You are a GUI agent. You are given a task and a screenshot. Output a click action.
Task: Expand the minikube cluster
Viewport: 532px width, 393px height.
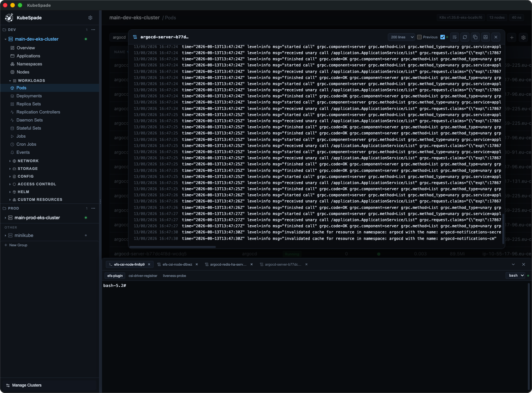click(x=5, y=235)
